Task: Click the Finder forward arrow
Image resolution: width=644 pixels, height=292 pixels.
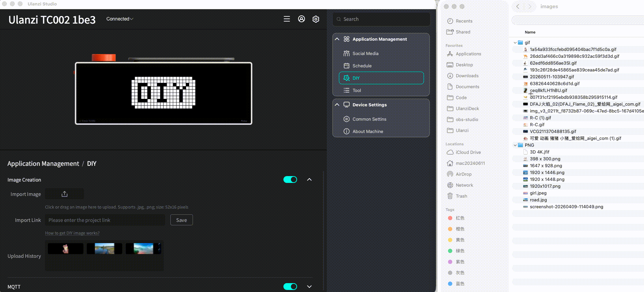Action: point(530,6)
